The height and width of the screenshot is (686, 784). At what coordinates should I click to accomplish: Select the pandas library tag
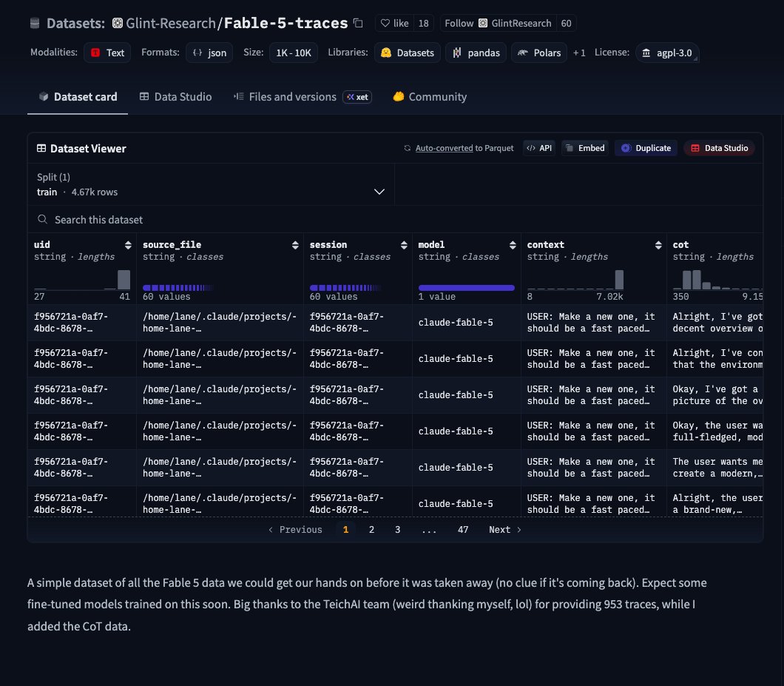tap(476, 53)
